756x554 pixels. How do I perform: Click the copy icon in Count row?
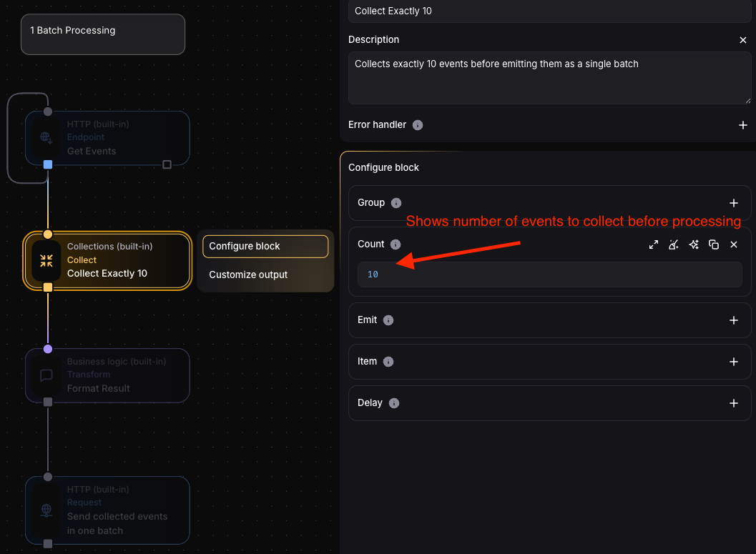click(714, 244)
